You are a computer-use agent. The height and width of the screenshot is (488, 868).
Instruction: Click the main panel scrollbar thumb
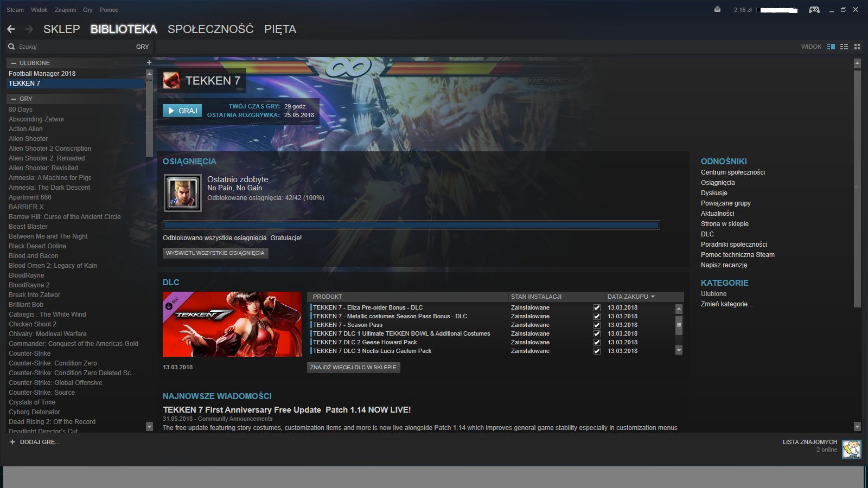[x=857, y=189]
